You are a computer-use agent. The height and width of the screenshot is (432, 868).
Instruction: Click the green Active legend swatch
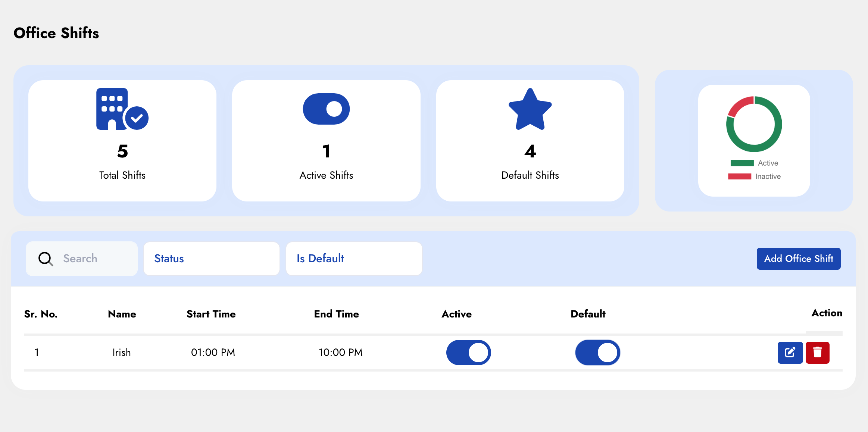pyautogui.click(x=742, y=163)
